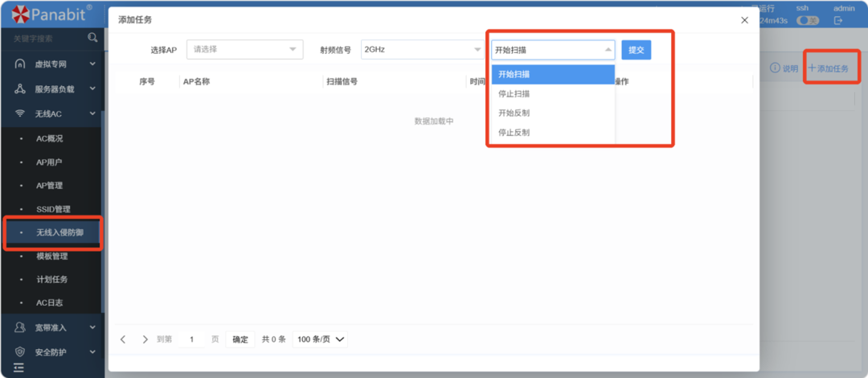Select 开始反制 option

(553, 113)
